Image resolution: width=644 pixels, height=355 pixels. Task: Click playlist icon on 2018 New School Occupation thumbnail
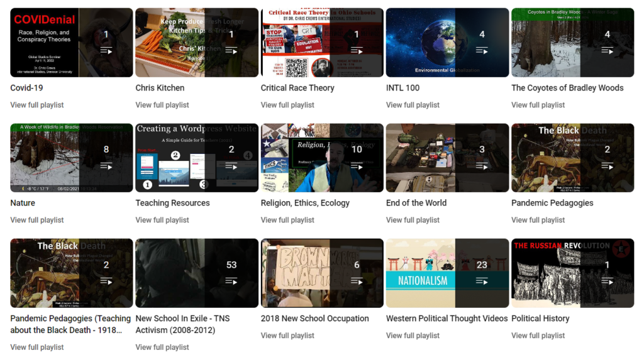[x=357, y=281]
